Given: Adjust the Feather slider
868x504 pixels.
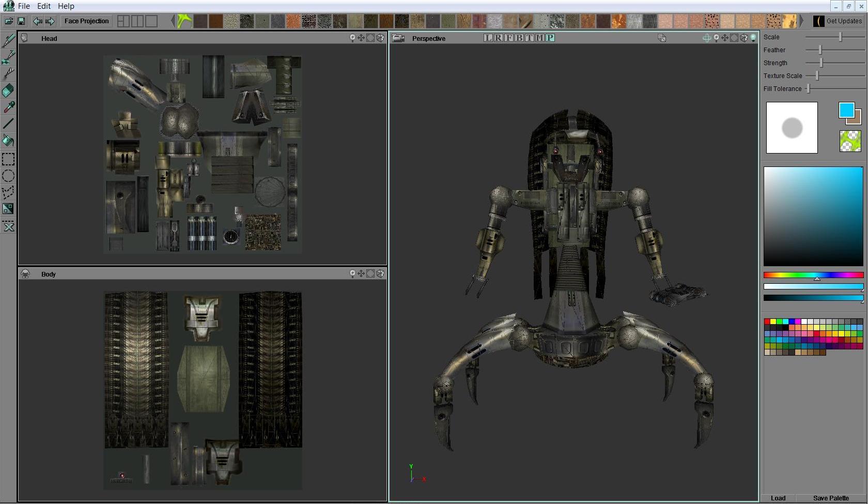Looking at the screenshot, I should click(835, 50).
